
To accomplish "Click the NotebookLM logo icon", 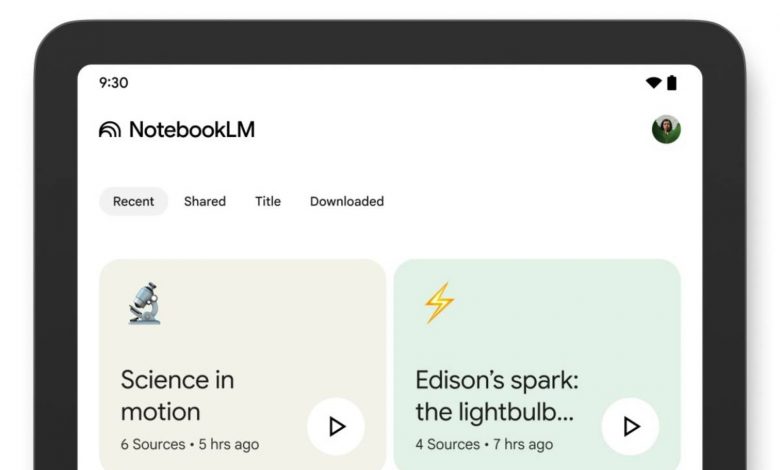I will [110, 130].
